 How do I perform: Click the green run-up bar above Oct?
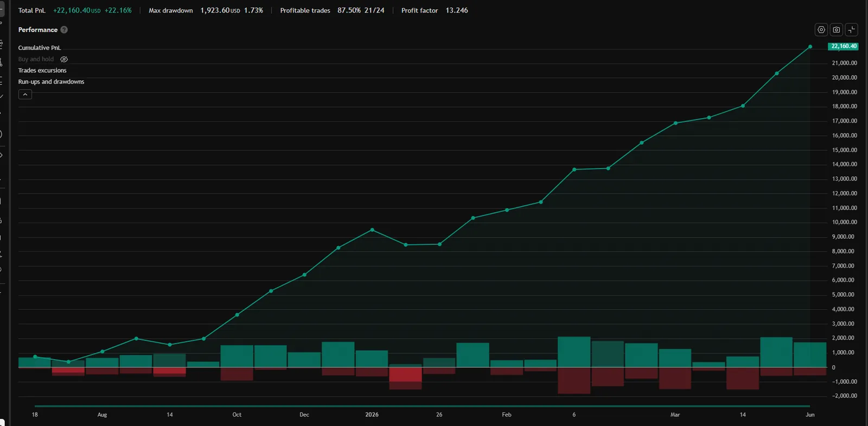coord(237,356)
